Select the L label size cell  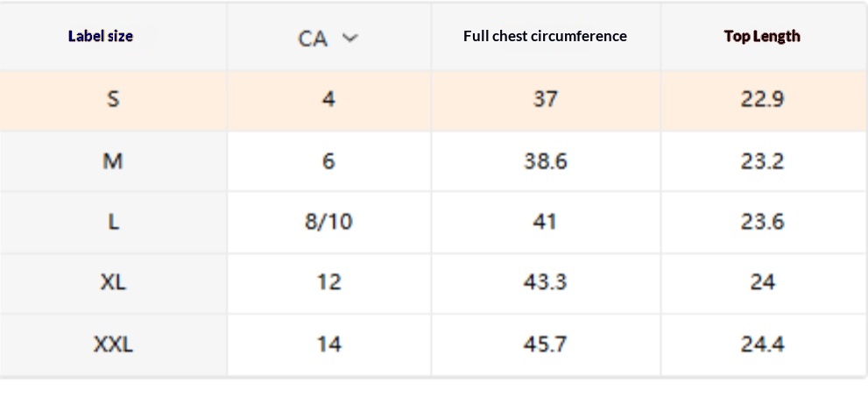113,222
